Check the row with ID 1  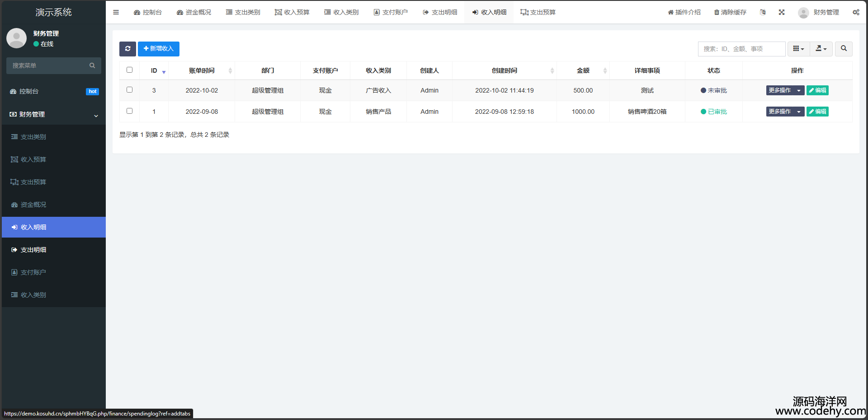130,111
